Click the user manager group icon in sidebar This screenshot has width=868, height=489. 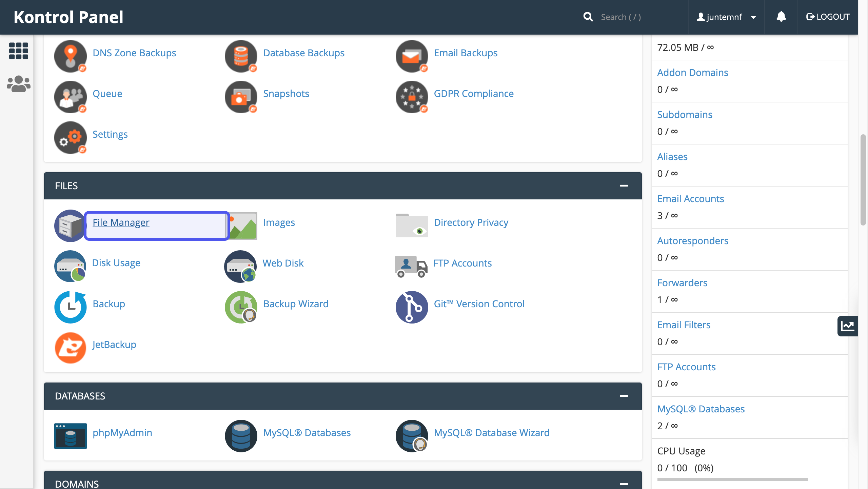tap(18, 84)
